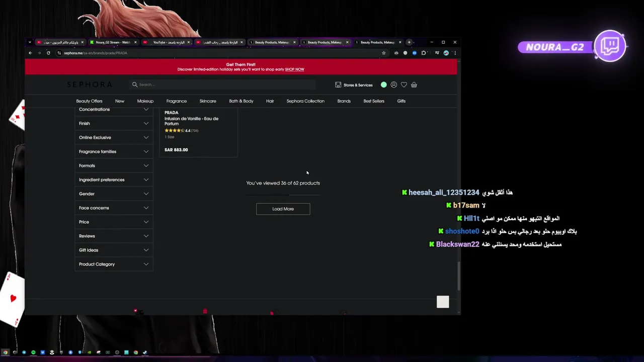The height and width of the screenshot is (362, 644).
Task: Click the search magnifier icon
Action: (135, 84)
